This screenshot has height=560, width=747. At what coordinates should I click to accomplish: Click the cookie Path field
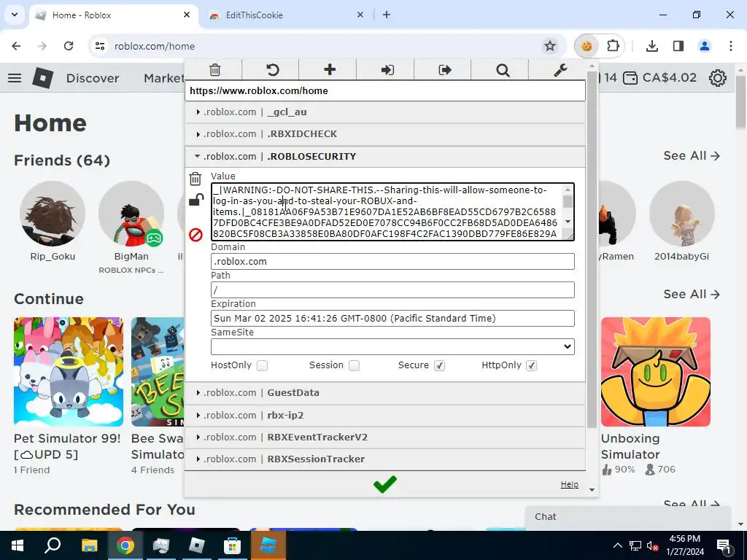point(392,290)
